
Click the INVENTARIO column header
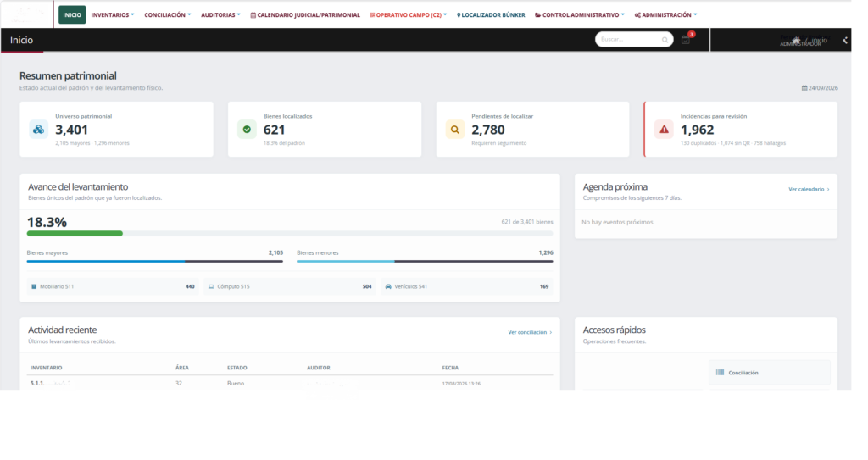click(x=46, y=368)
